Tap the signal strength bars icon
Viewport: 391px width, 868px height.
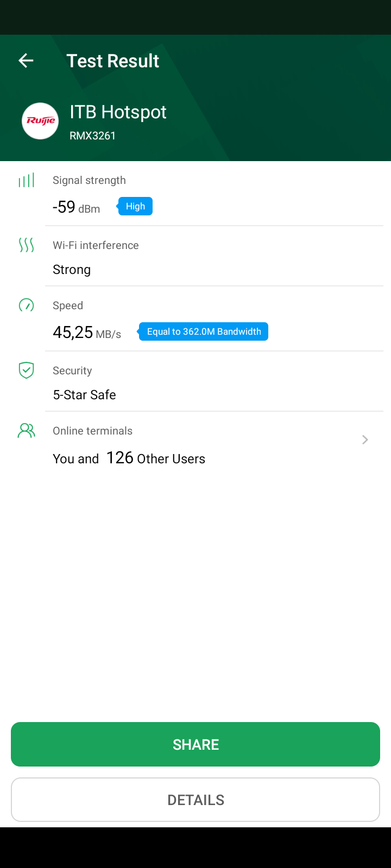pyautogui.click(x=26, y=180)
